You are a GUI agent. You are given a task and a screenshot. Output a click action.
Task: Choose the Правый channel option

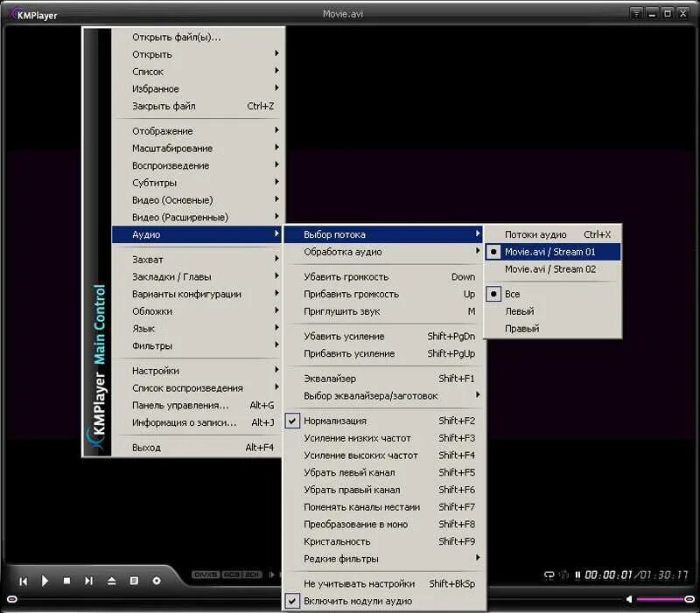click(553, 329)
